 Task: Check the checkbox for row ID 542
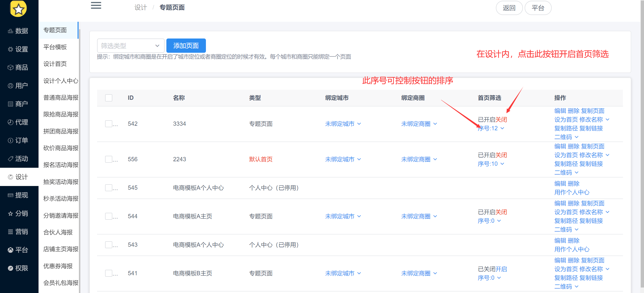109,124
